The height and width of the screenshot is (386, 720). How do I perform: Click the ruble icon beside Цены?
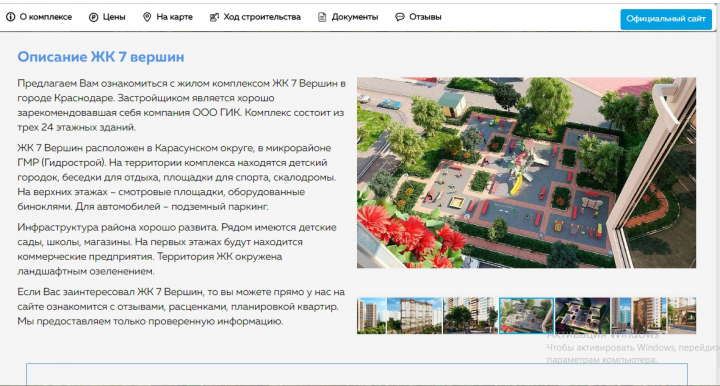click(x=93, y=17)
